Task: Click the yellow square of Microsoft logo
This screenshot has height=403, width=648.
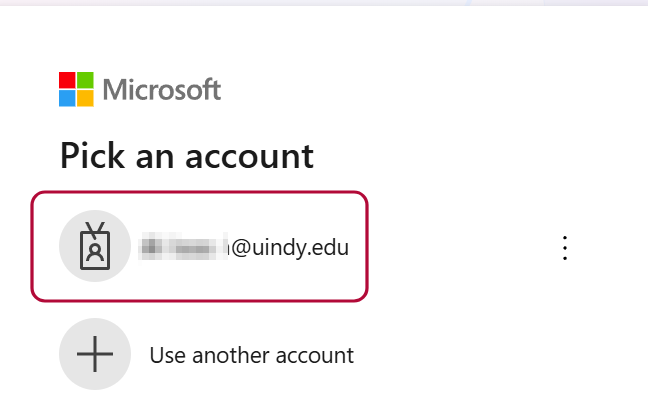Action: 85,98
